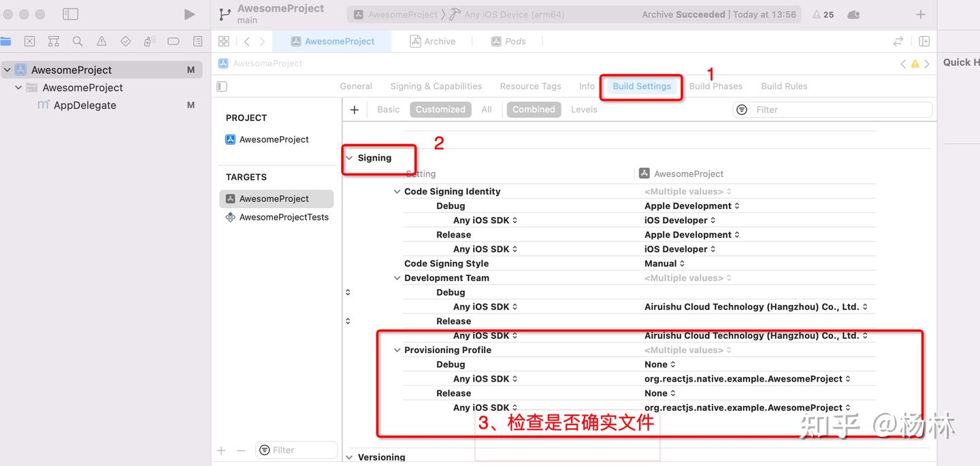Remove target with bottom minus button
Screen dimensions: 980x466
[240, 450]
